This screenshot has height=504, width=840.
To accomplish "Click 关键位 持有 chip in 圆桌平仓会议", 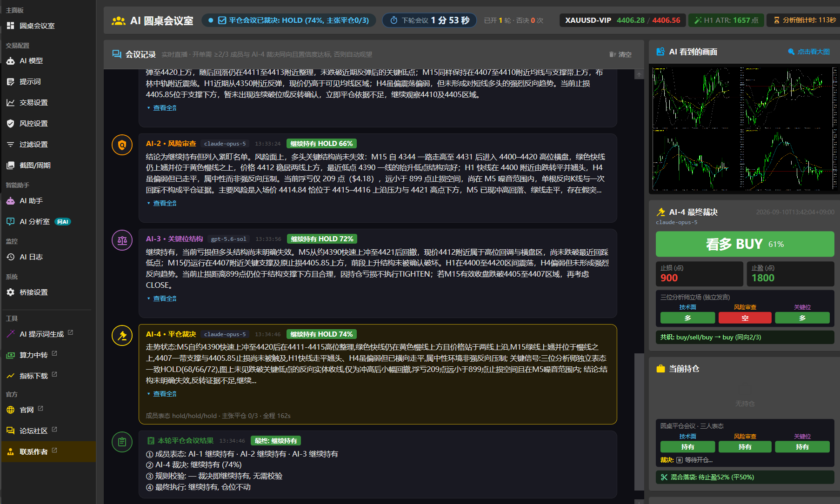I will click(802, 447).
